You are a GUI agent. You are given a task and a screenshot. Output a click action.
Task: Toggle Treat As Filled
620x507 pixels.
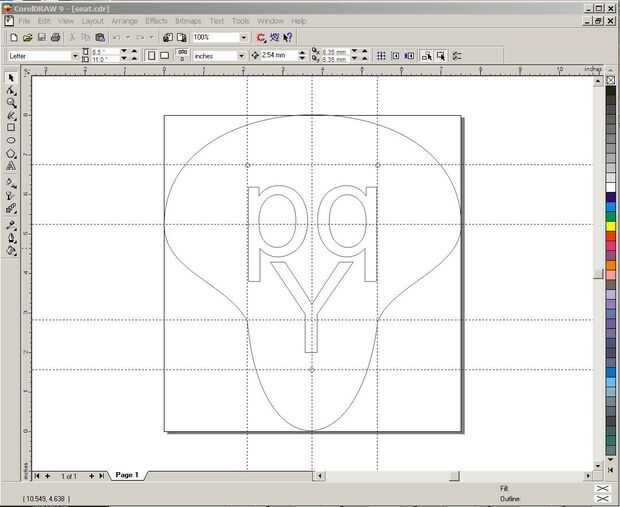[x=441, y=56]
